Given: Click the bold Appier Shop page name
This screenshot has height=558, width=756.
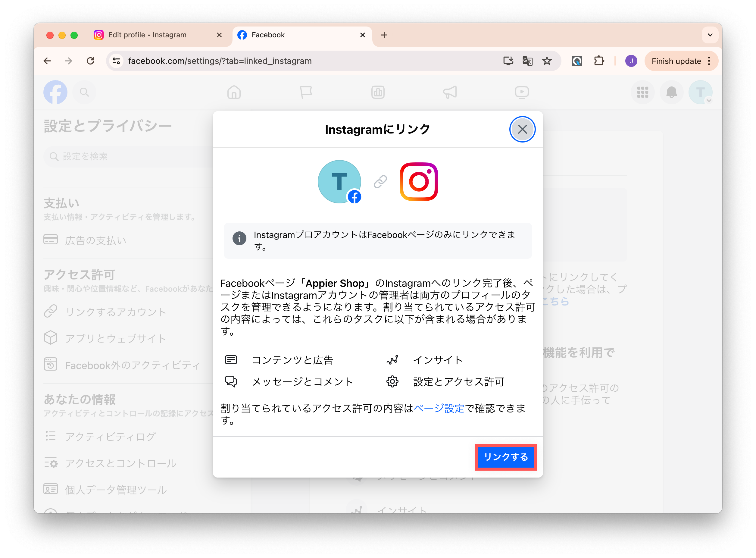Looking at the screenshot, I should click(335, 283).
